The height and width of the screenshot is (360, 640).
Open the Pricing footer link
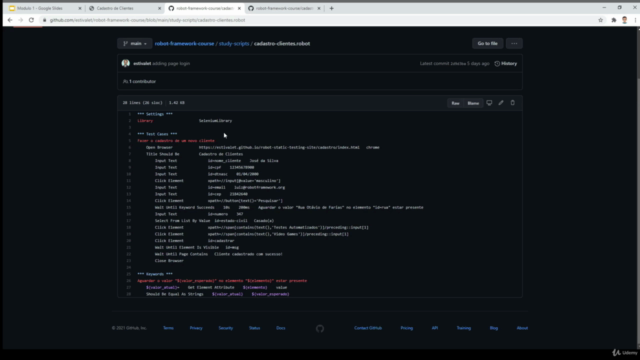pyautogui.click(x=407, y=328)
